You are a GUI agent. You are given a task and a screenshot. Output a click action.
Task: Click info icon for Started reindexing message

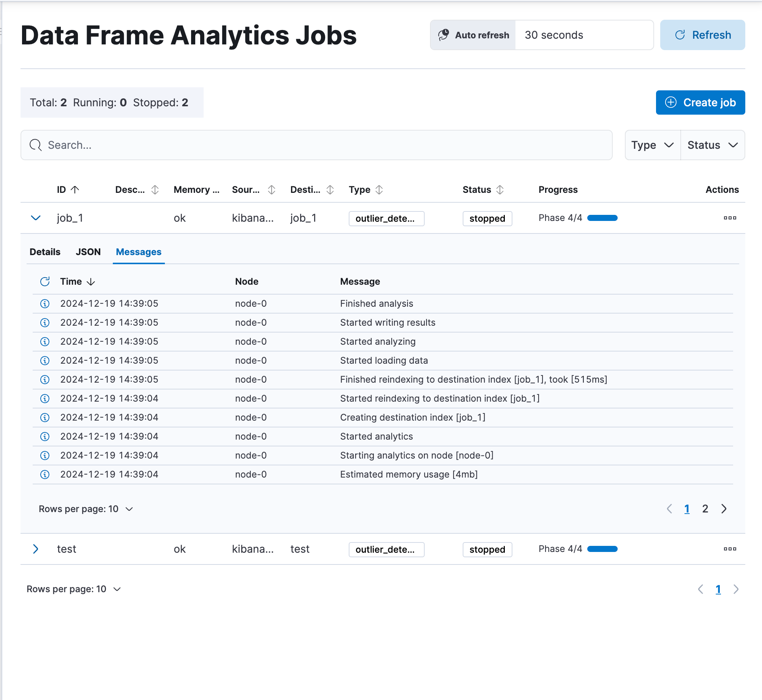tap(45, 399)
